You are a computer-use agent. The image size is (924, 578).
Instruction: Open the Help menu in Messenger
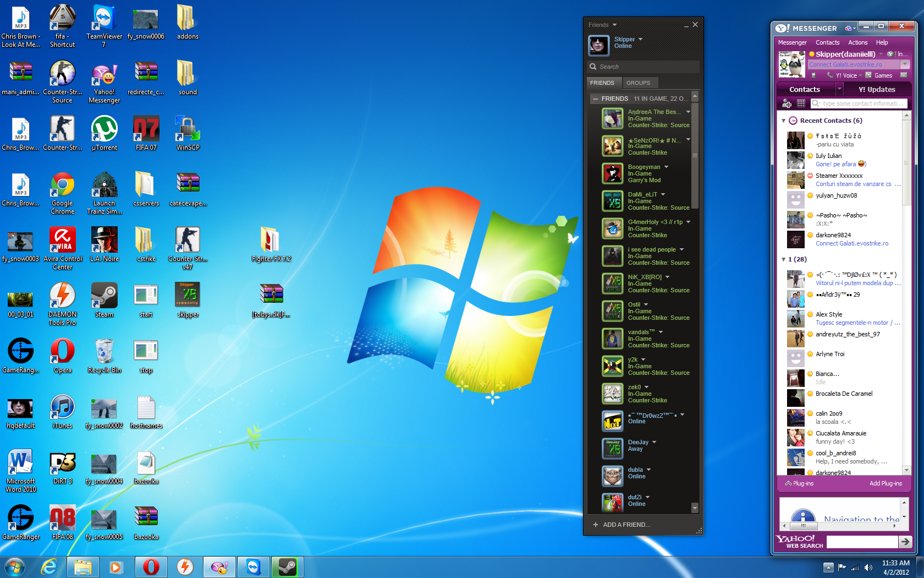882,42
